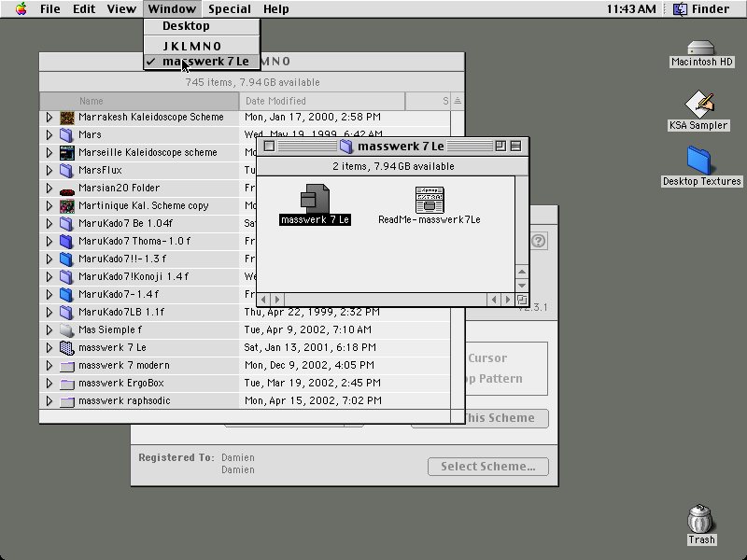Sort the list by Name column
This screenshot has height=560, width=747.
[139, 101]
